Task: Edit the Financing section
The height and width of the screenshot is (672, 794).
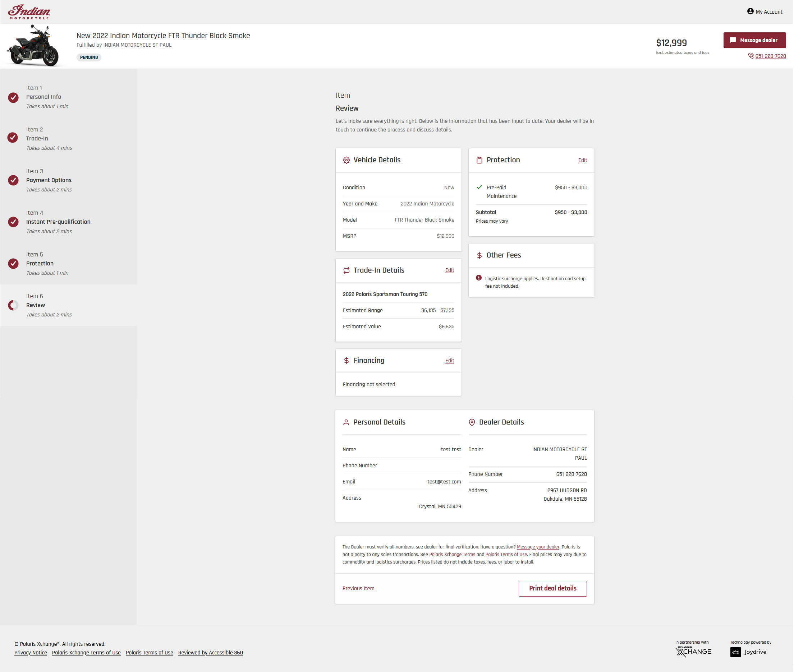Action: click(449, 361)
